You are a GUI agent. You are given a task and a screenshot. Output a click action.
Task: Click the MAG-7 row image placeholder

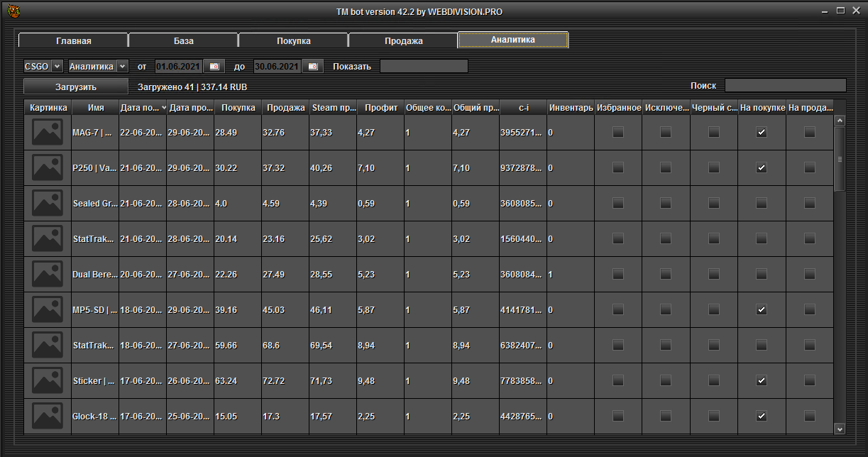pos(48,133)
